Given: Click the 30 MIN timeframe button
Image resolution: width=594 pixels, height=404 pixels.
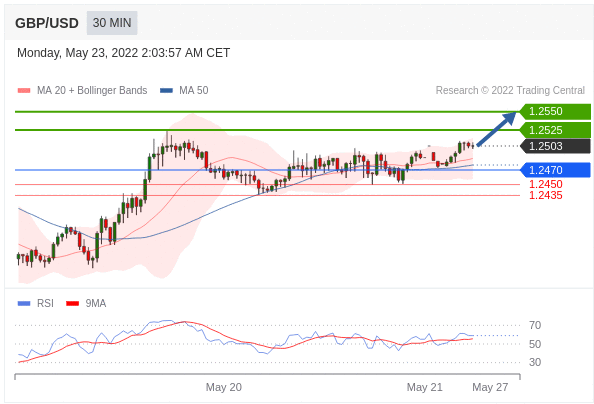Looking at the screenshot, I should coord(112,23).
